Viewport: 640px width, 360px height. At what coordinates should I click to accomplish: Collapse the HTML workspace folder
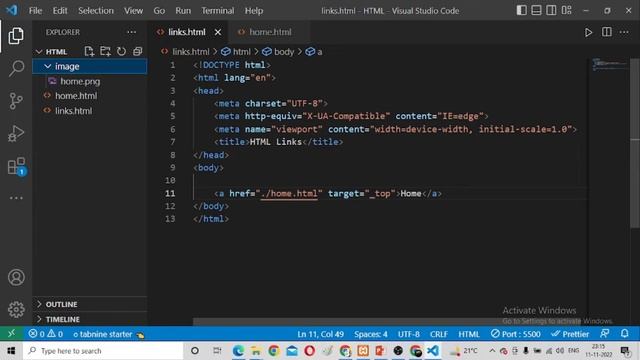(x=39, y=51)
